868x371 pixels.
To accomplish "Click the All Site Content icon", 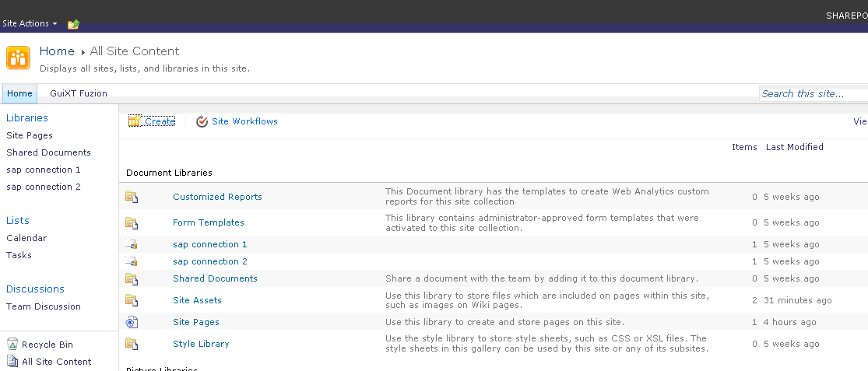I will click(12, 362).
